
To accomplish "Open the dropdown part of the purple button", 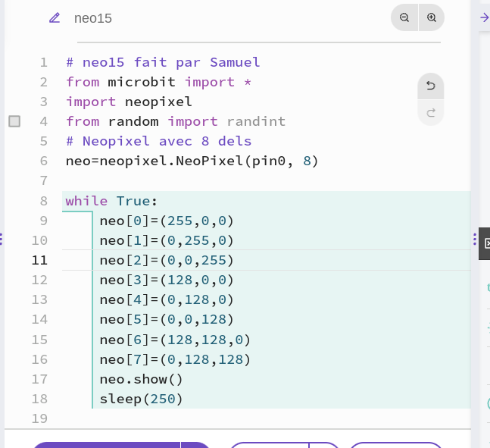I will point(195,445).
